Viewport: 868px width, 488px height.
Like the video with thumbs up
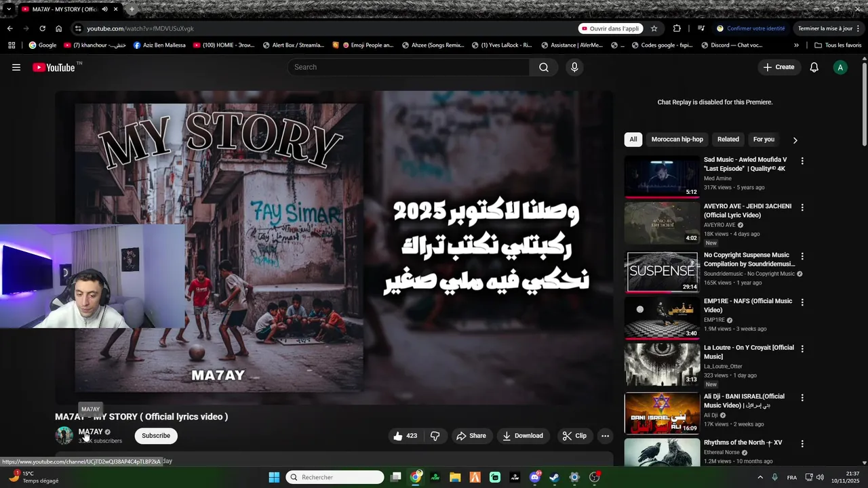coord(405,436)
